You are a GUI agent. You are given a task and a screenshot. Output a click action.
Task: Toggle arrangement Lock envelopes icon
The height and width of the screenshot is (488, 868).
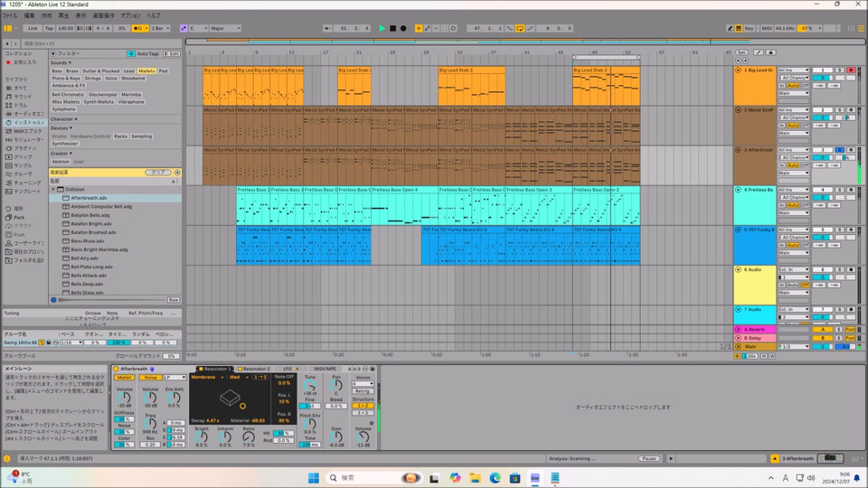(x=770, y=52)
